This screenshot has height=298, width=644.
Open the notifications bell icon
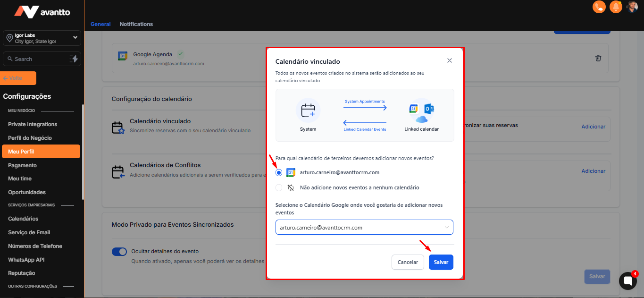tap(616, 7)
